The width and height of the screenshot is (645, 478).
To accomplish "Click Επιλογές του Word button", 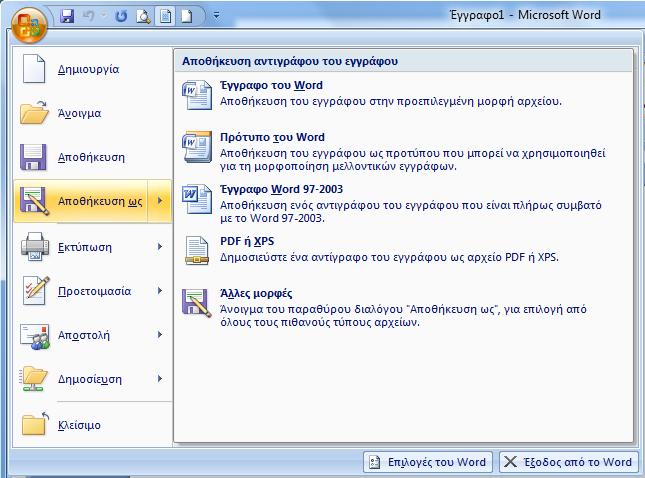I will [x=428, y=462].
